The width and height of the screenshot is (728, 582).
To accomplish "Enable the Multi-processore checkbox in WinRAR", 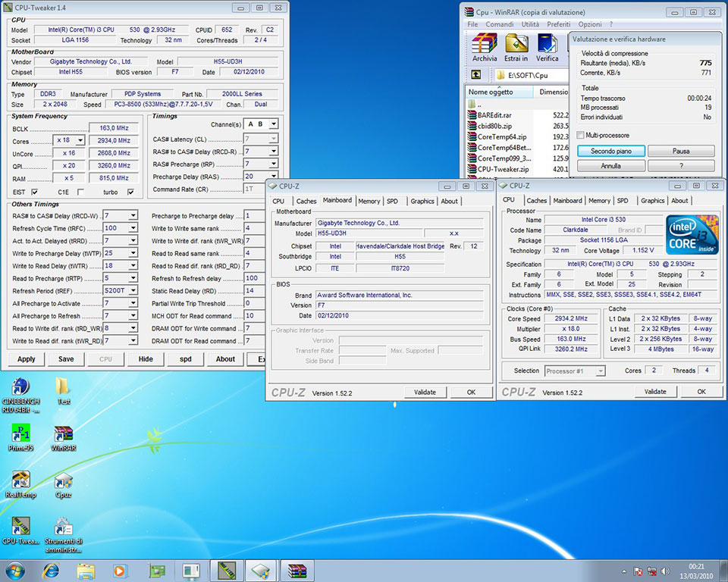I will pos(580,135).
